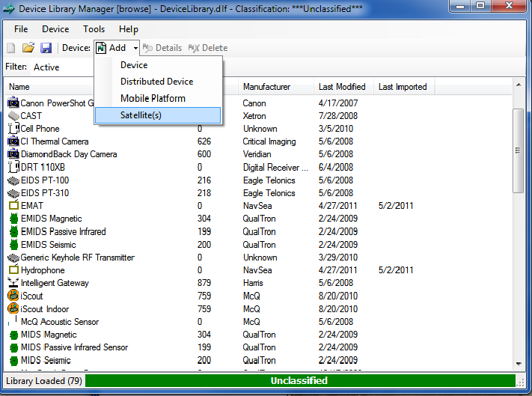The width and height of the screenshot is (532, 396).
Task: Select the Hydrophone device name
Action: coord(43,270)
